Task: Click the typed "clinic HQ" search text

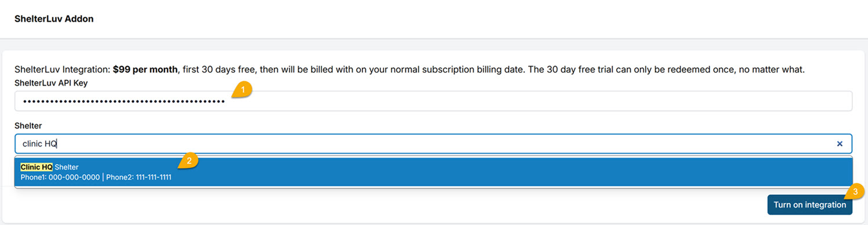Action: pyautogui.click(x=39, y=143)
